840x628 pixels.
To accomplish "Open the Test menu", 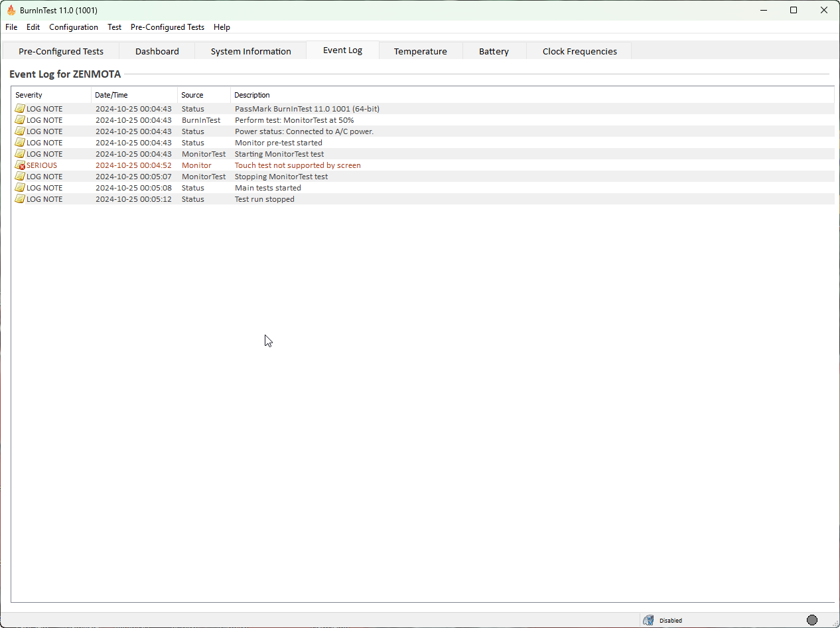I will point(115,27).
